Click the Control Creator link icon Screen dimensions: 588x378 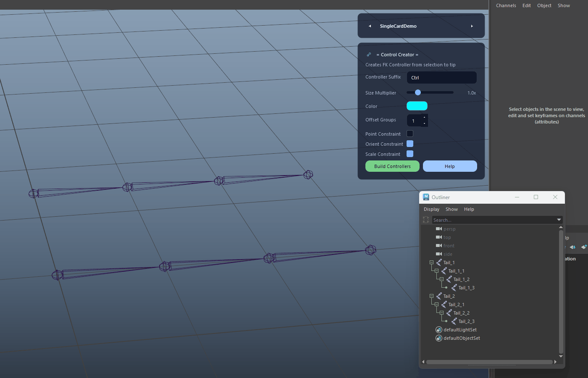[x=369, y=55]
